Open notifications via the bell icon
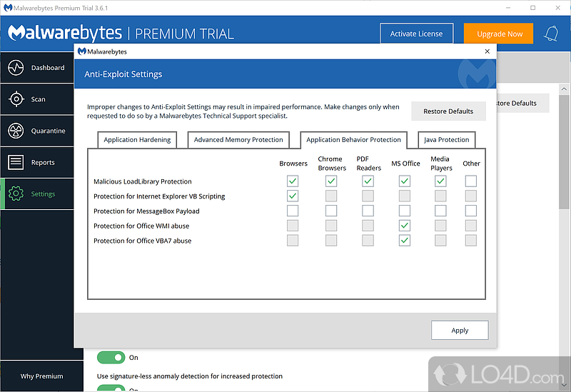 coord(551,34)
